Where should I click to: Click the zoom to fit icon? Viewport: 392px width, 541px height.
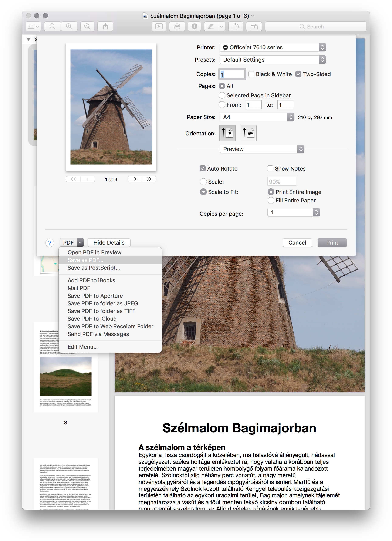point(87,27)
